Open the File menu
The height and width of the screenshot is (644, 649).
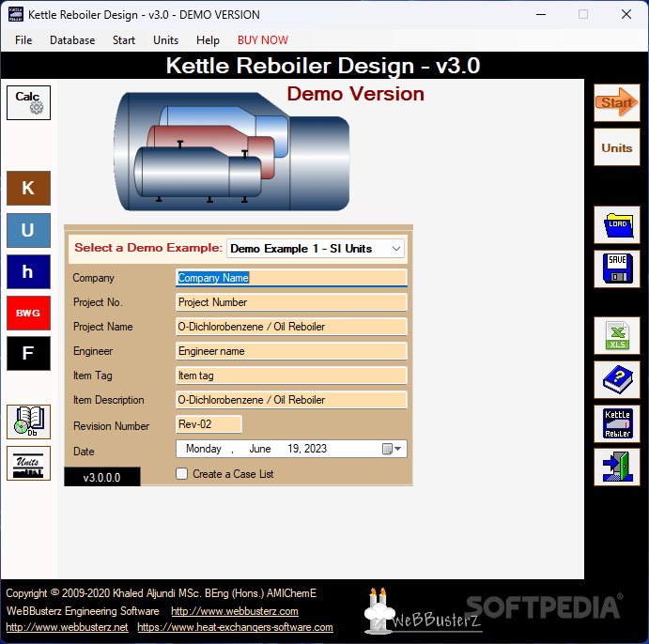coord(23,40)
